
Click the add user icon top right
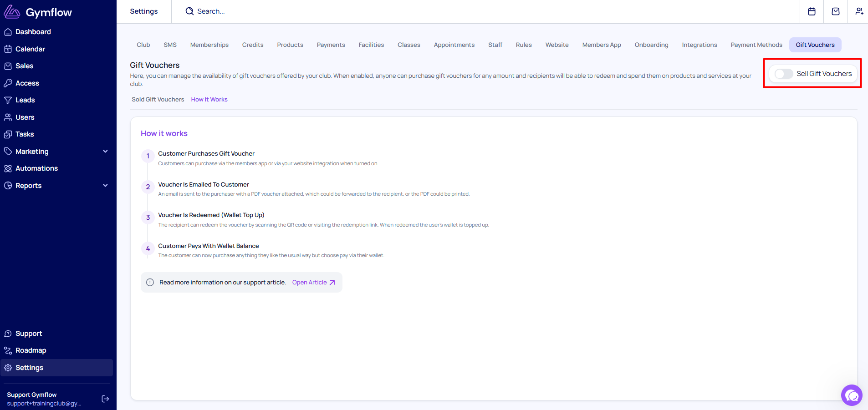pos(859,11)
